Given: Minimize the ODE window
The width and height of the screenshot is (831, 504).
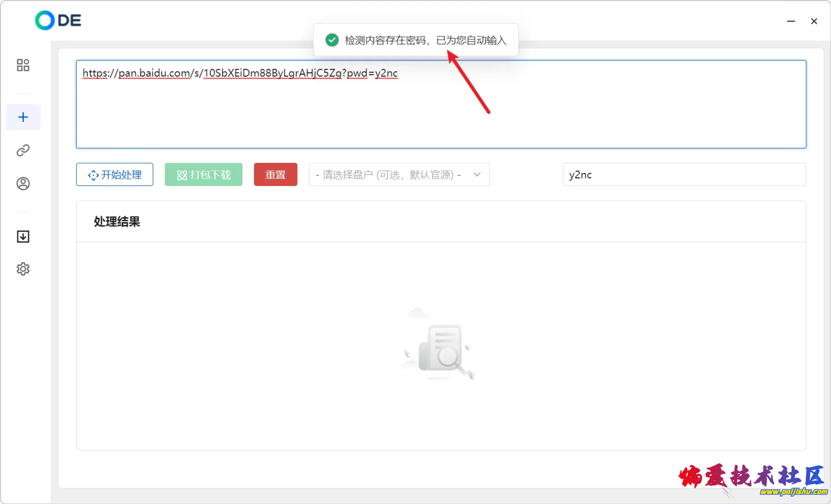Looking at the screenshot, I should tap(791, 21).
